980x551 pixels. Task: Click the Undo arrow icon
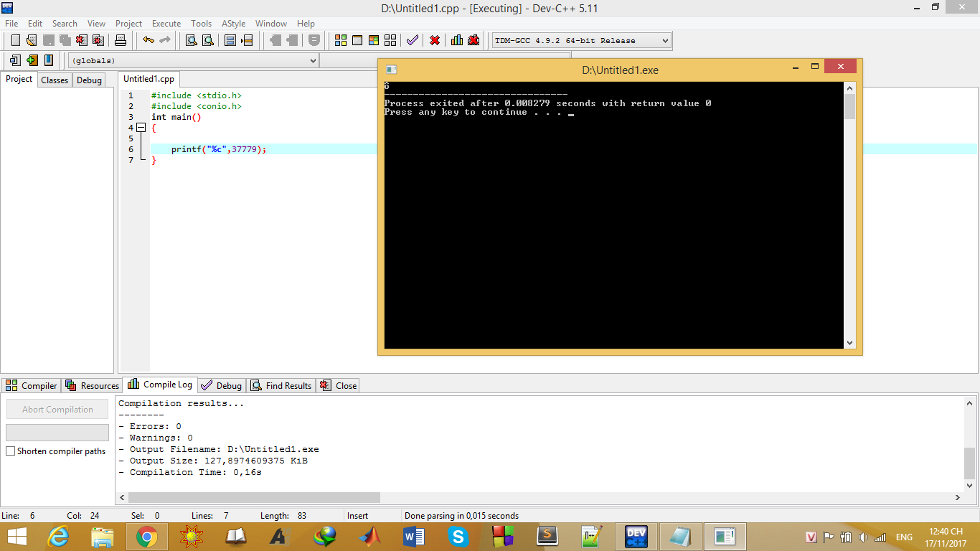click(149, 40)
